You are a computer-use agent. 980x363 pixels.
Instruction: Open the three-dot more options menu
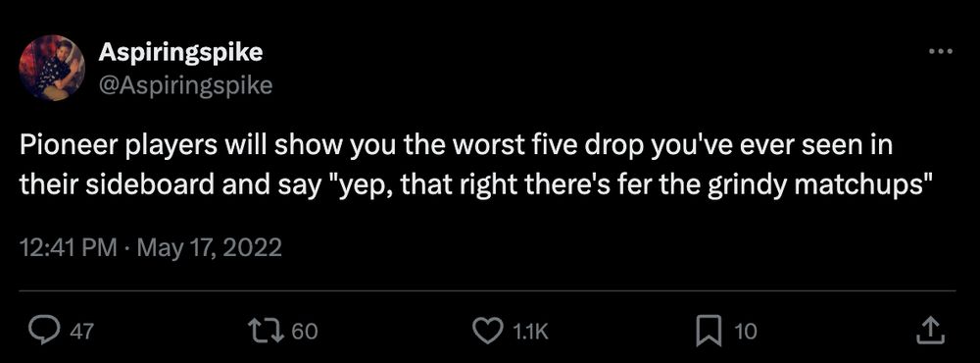point(941,51)
